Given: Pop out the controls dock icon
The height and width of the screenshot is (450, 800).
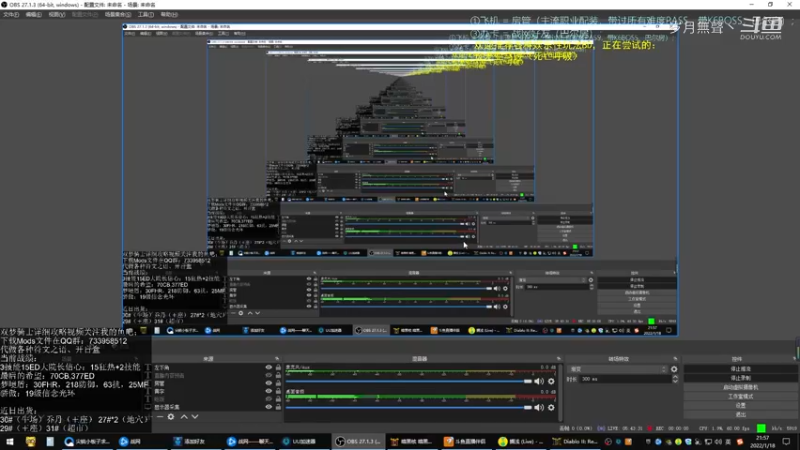Looking at the screenshot, I should tap(794, 359).
